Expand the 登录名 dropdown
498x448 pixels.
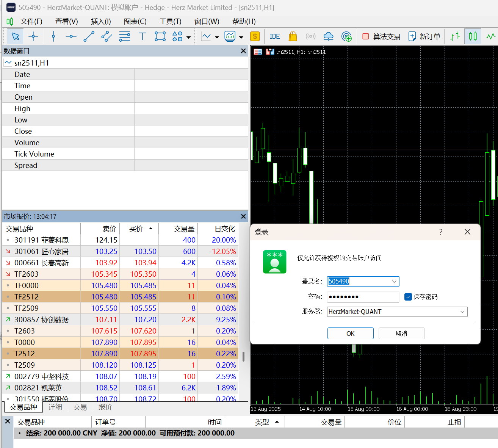pyautogui.click(x=394, y=281)
